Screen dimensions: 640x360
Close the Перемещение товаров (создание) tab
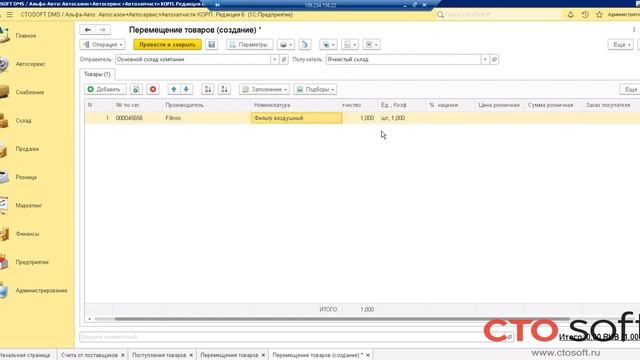pyautogui.click(x=368, y=356)
